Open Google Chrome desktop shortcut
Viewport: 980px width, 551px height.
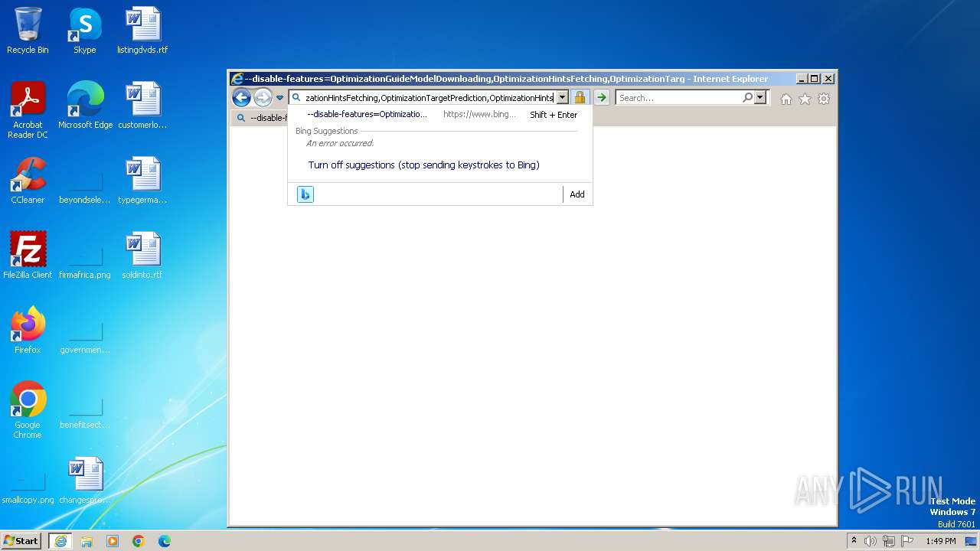point(28,410)
